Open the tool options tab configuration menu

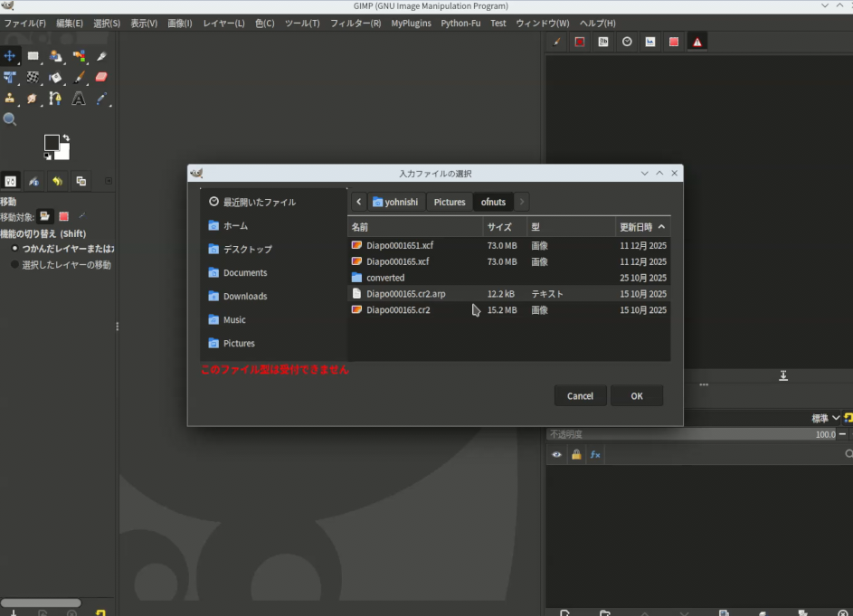click(109, 181)
